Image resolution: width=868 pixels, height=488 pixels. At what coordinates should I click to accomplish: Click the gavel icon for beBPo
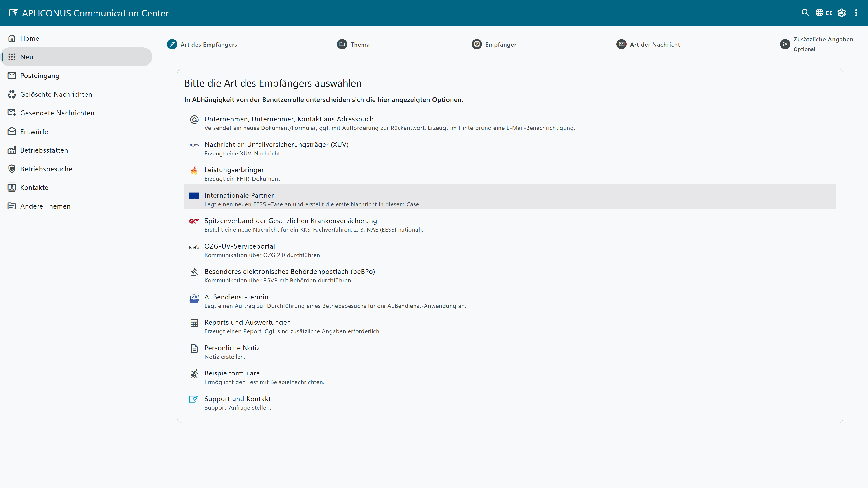pyautogui.click(x=194, y=272)
